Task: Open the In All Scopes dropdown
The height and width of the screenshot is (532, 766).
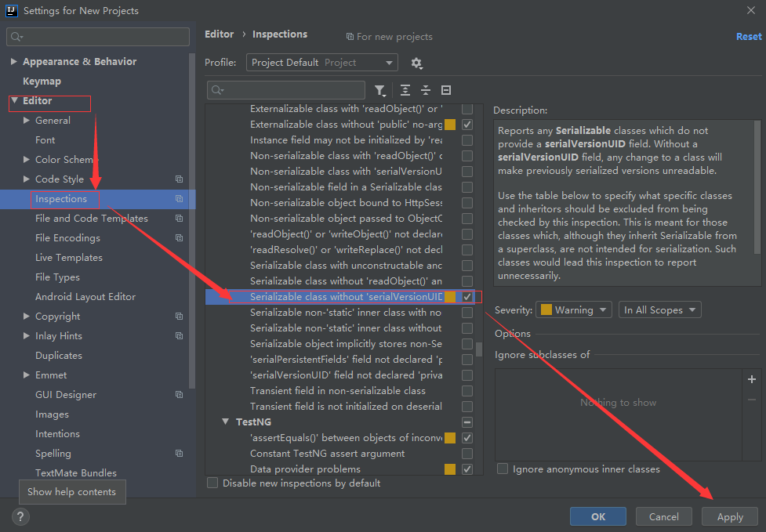Action: 659,309
